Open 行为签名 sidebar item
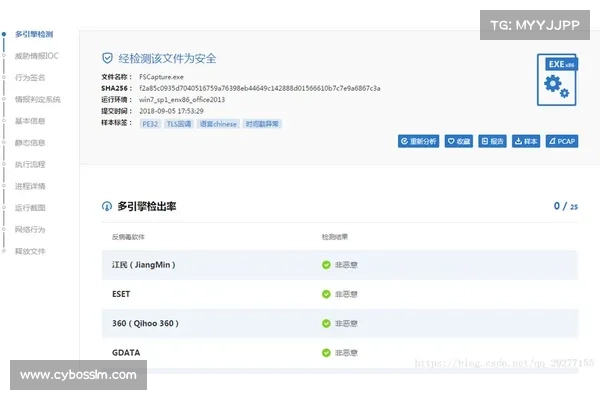 coord(30,78)
